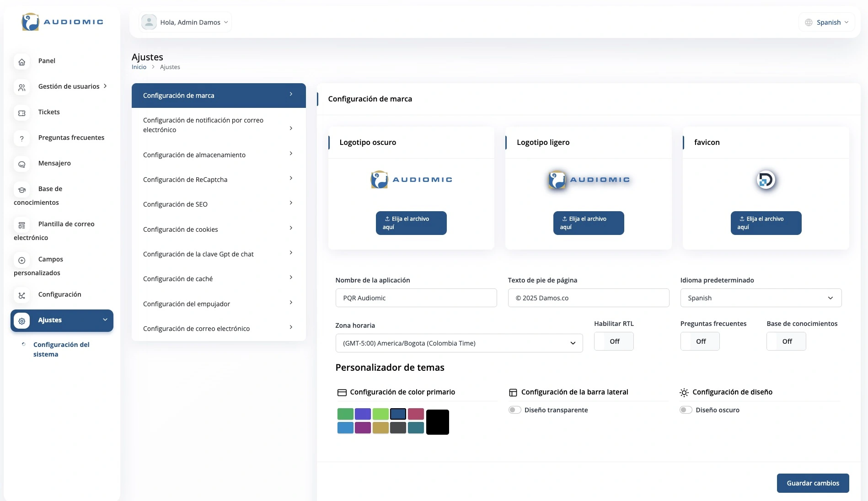Click the Nombre de la aplicación text field
868x501 pixels.
(416, 298)
